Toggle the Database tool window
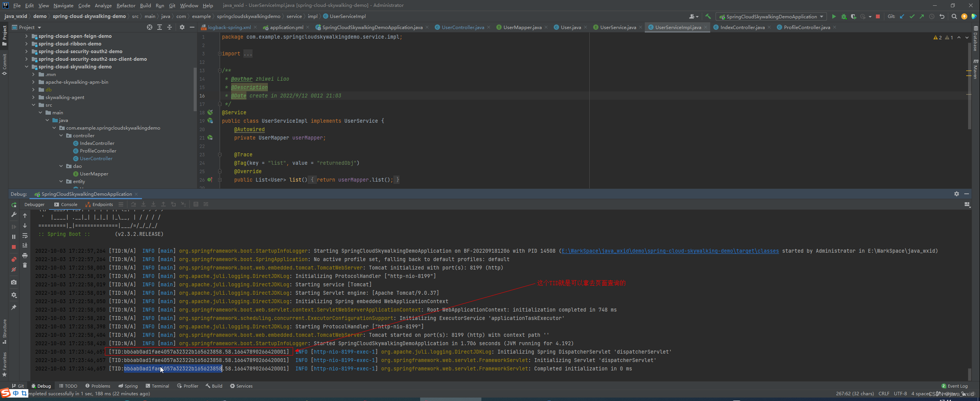 975,38
